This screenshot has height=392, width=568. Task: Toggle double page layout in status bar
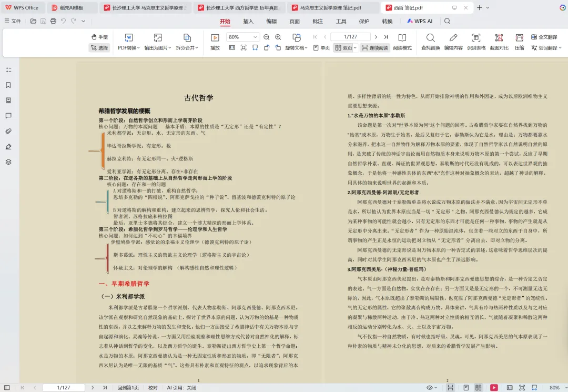point(478,388)
